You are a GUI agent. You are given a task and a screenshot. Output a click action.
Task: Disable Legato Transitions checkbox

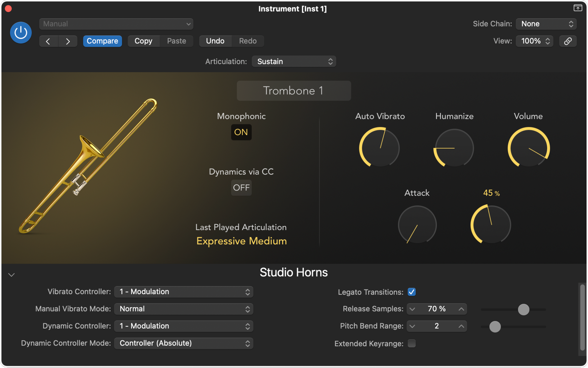tap(412, 292)
